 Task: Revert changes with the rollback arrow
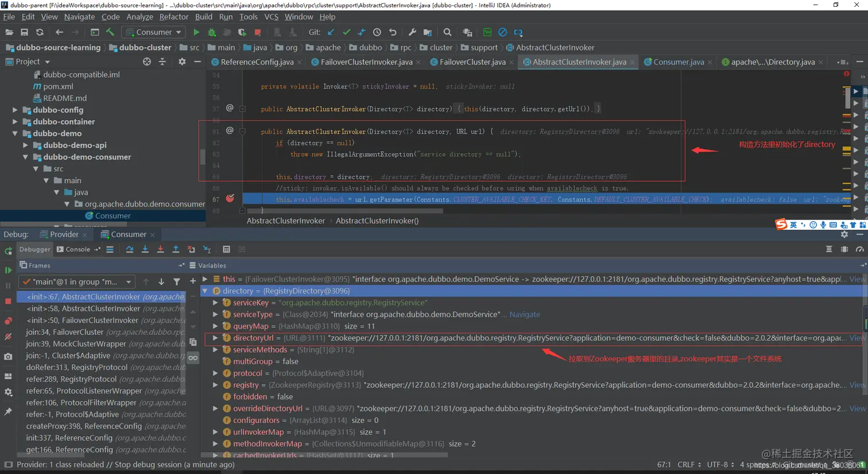[393, 33]
